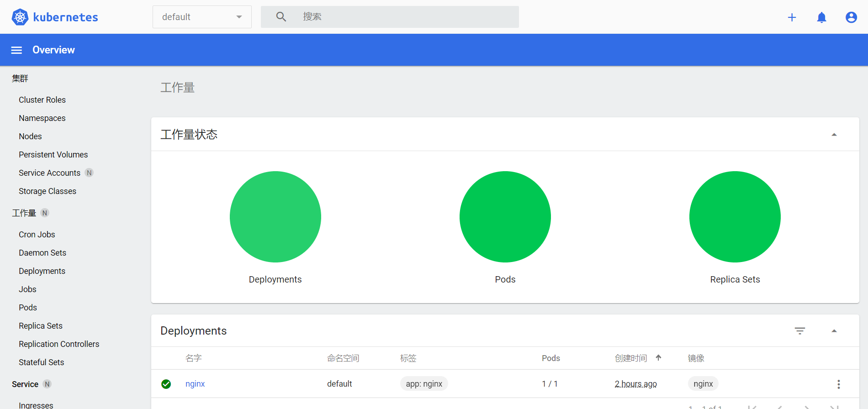This screenshot has width=868, height=409.
Task: Click the N badge beside Service Accounts
Action: pyautogui.click(x=89, y=173)
